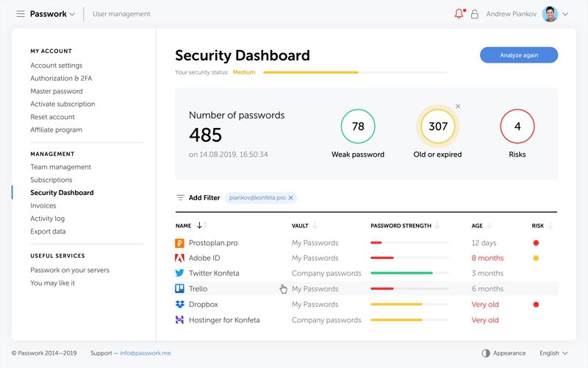Open the hamburger menu icon

21,14
